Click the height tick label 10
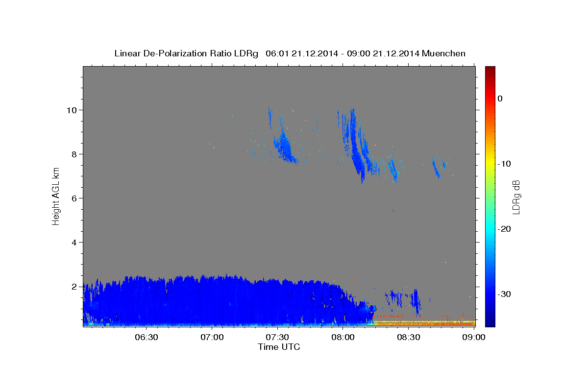 click(x=73, y=110)
